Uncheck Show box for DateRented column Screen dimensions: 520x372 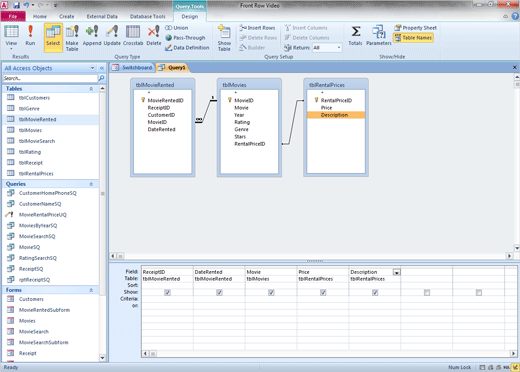tap(219, 292)
